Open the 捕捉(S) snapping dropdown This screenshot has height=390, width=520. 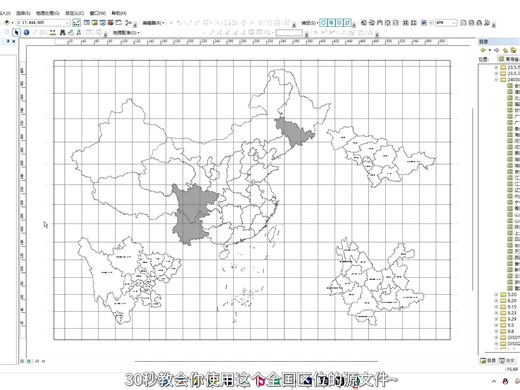310,23
